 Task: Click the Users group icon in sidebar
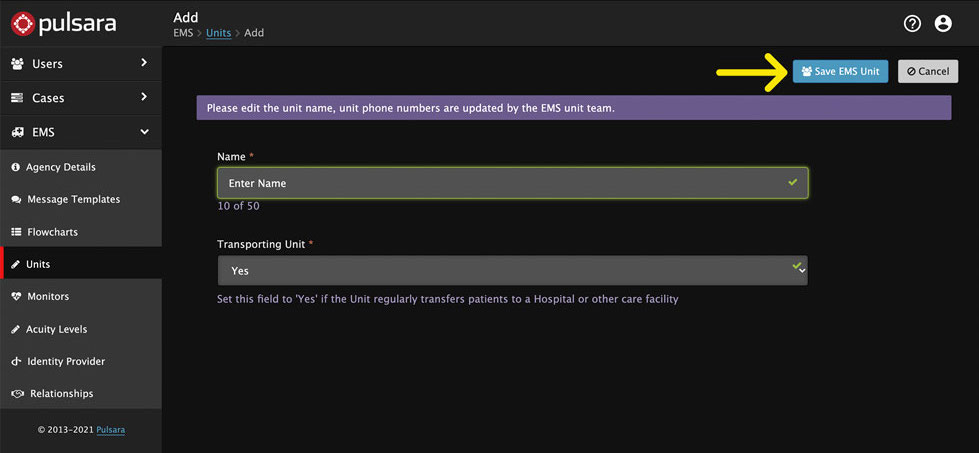(x=17, y=64)
